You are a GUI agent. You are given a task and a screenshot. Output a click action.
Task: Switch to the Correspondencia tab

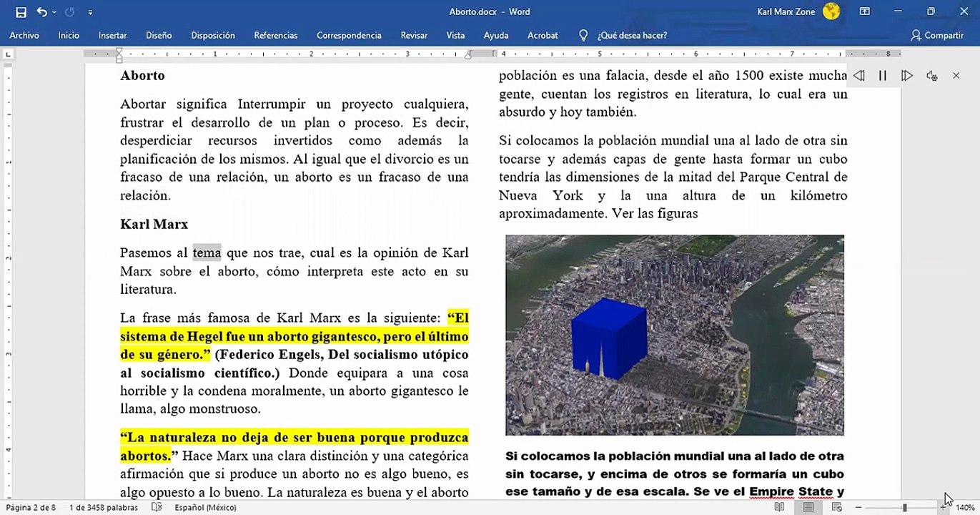[x=349, y=35]
